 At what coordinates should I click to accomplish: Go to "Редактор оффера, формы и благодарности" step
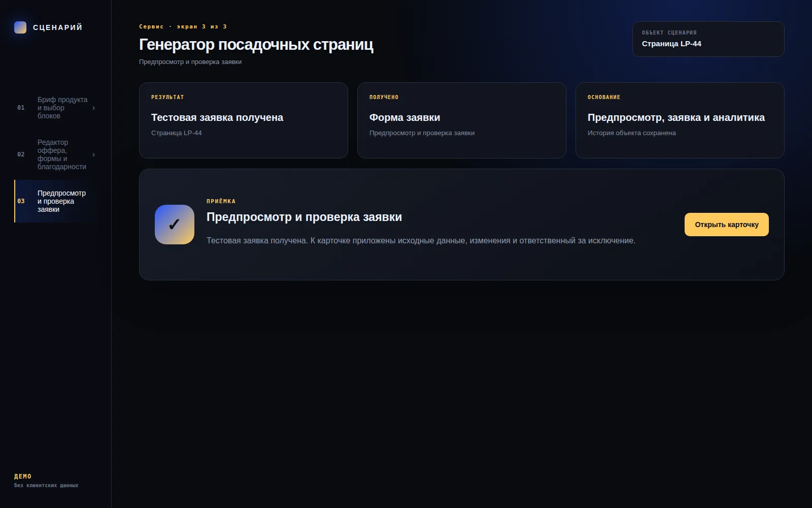56,154
